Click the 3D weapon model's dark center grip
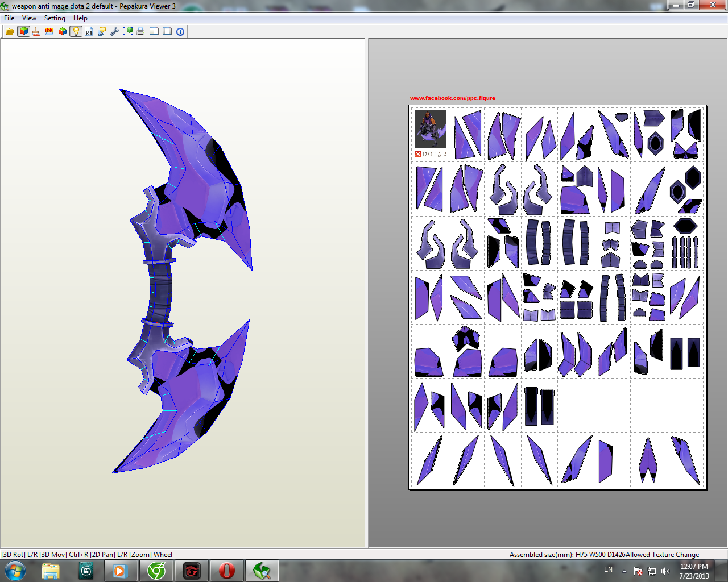The image size is (728, 582). [x=160, y=292]
